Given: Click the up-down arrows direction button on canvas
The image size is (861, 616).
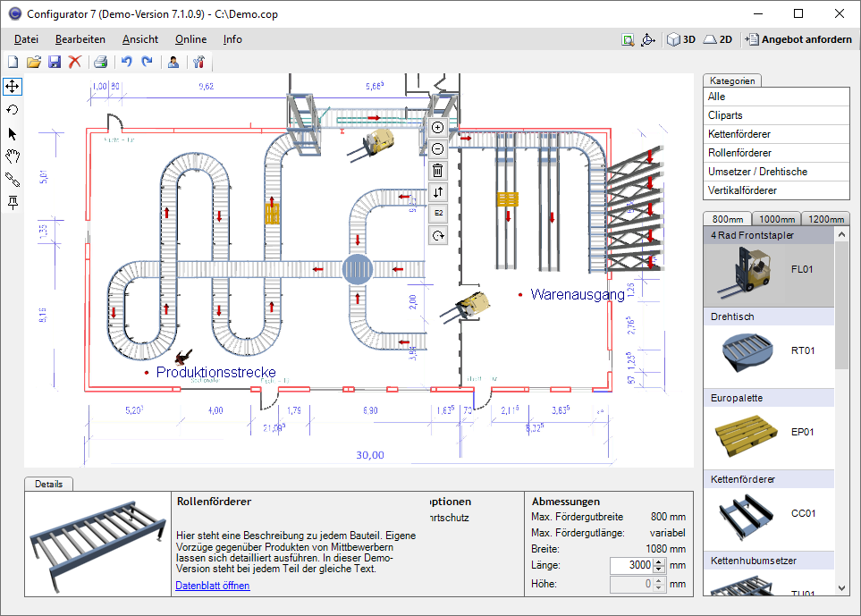Looking at the screenshot, I should coord(437,192).
